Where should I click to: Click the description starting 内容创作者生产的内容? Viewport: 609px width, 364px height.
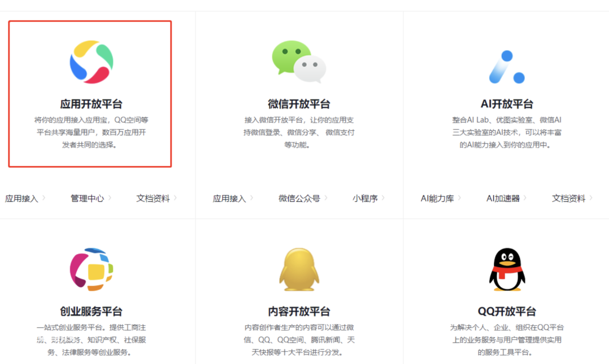(x=299, y=340)
